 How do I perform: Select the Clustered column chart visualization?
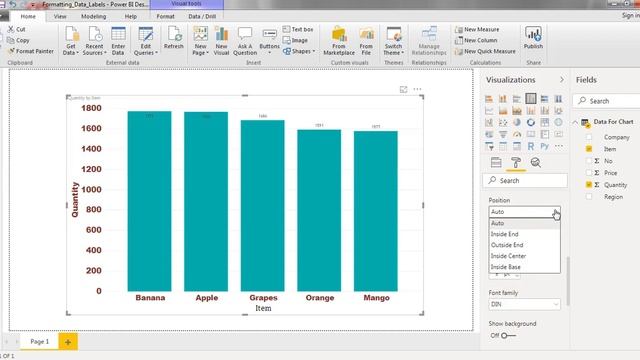[x=531, y=99]
